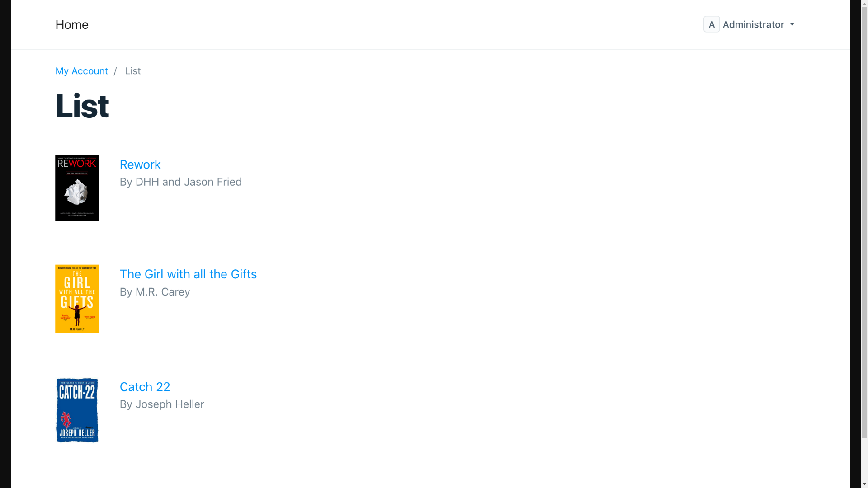Click the 'By M.R. Carey' author line
Image resolution: width=868 pixels, height=488 pixels.
pyautogui.click(x=155, y=292)
